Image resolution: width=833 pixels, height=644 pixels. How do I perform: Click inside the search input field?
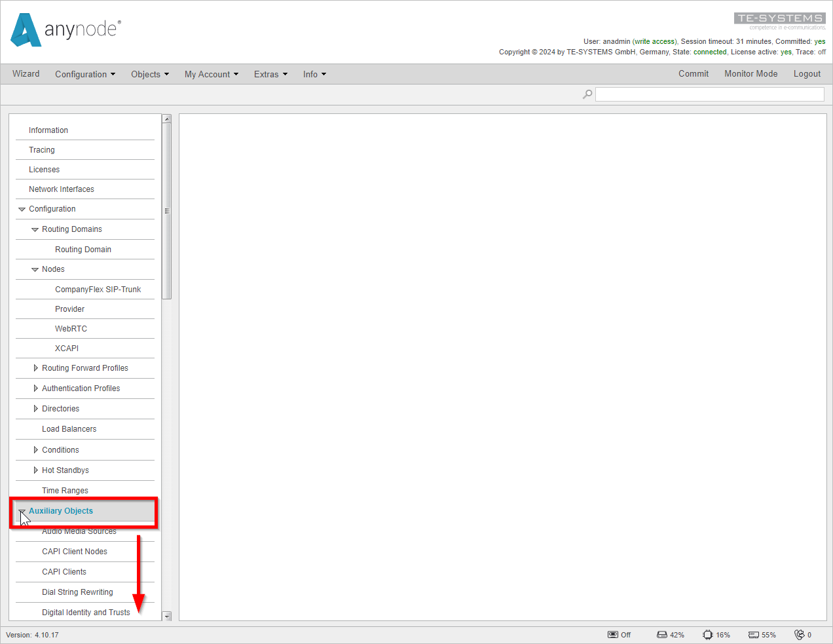click(x=709, y=94)
